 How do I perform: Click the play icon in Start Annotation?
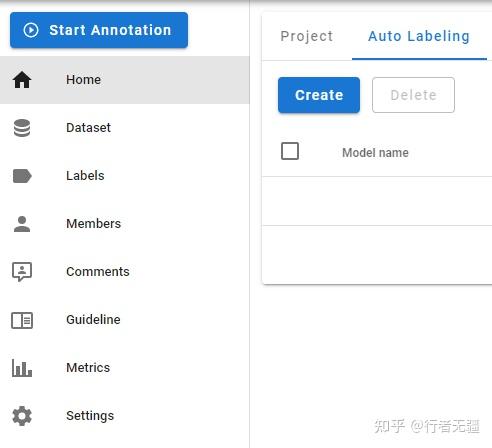pos(31,30)
